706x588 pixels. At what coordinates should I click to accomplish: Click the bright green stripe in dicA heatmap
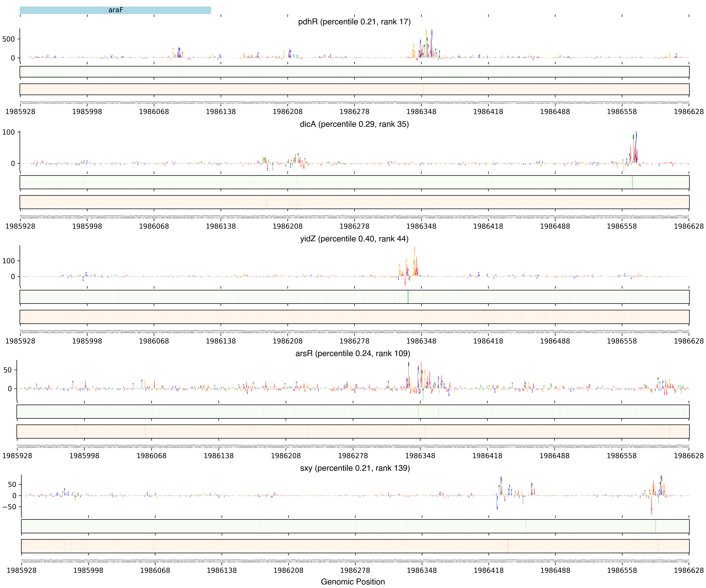[632, 182]
